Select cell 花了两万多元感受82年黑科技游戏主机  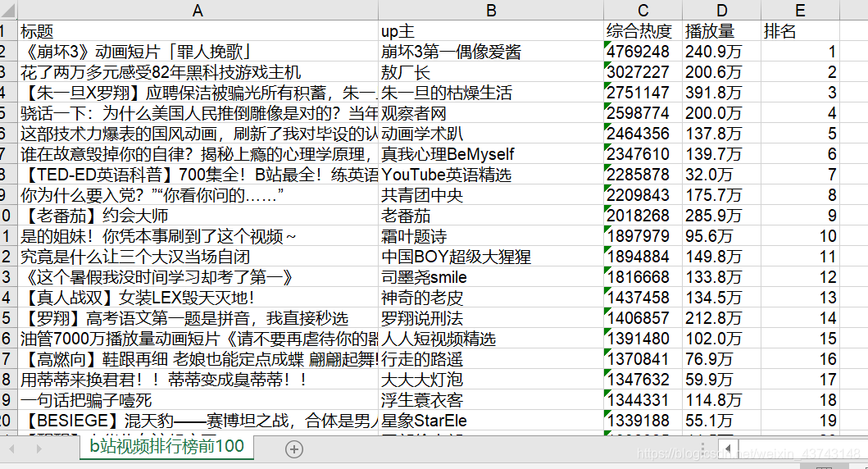(198, 72)
